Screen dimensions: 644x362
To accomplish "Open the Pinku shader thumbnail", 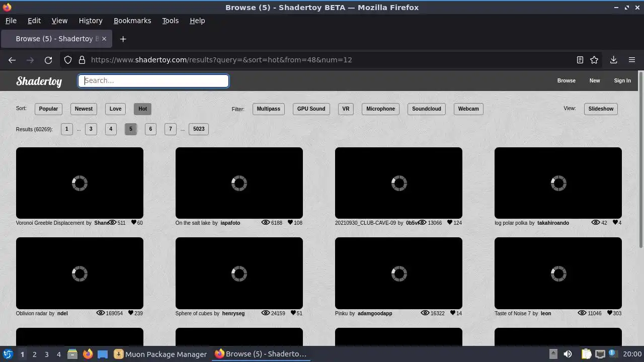I will coord(398,273).
